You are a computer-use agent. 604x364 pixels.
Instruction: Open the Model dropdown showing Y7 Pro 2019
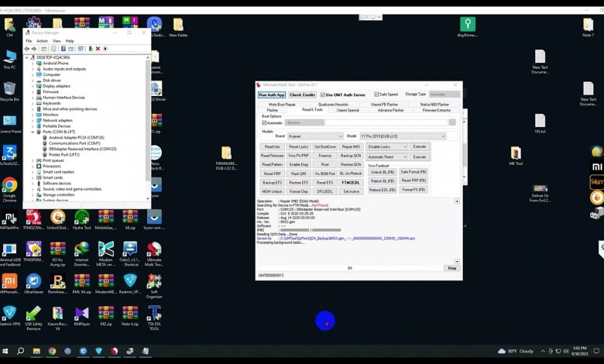point(402,136)
